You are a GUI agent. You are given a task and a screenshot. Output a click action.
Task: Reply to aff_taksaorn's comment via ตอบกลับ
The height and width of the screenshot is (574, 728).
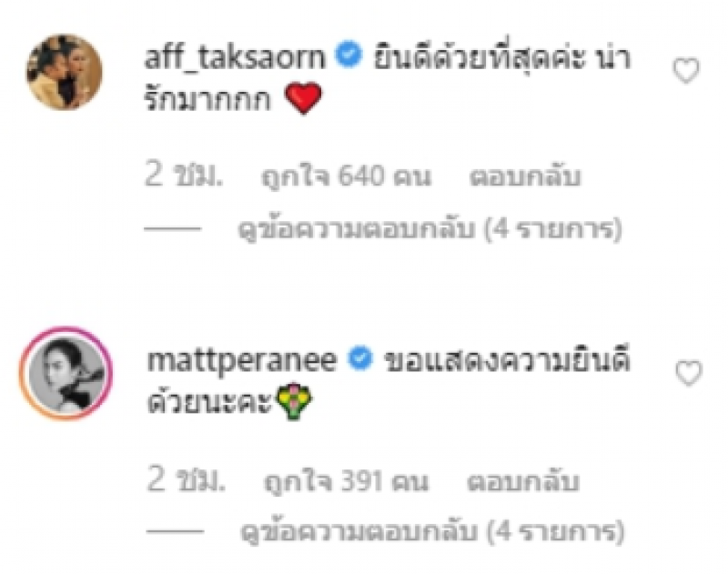point(525,176)
